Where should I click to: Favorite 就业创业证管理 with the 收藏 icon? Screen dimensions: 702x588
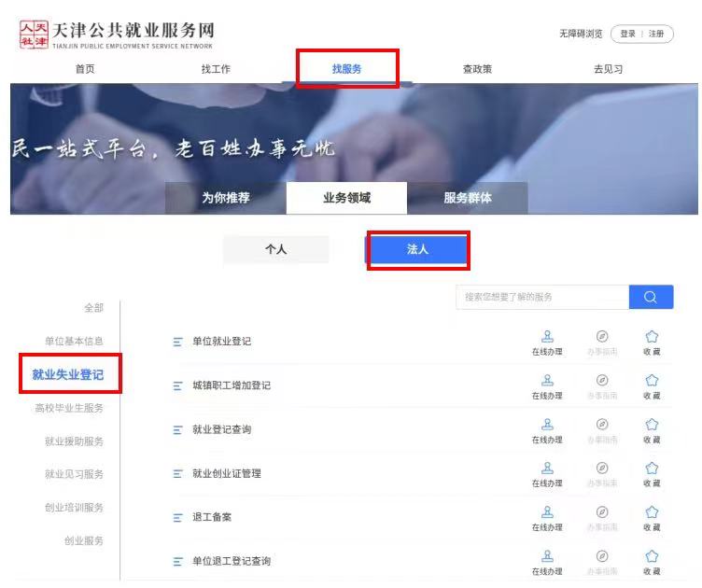tap(652, 469)
